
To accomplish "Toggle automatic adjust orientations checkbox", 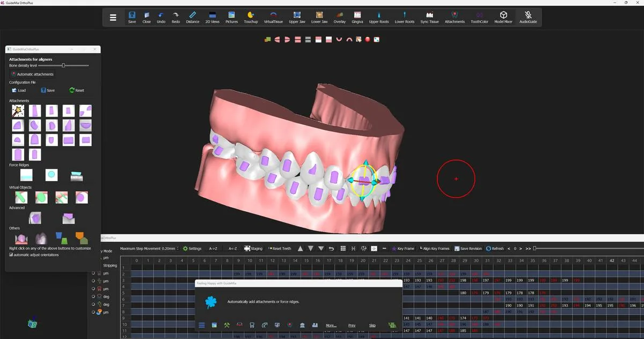I will [x=12, y=255].
